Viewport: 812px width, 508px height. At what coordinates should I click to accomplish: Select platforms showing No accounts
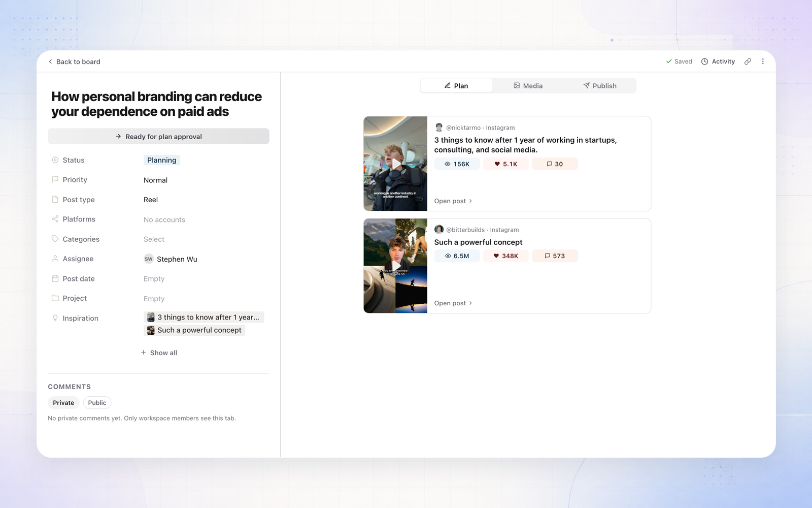tap(164, 219)
